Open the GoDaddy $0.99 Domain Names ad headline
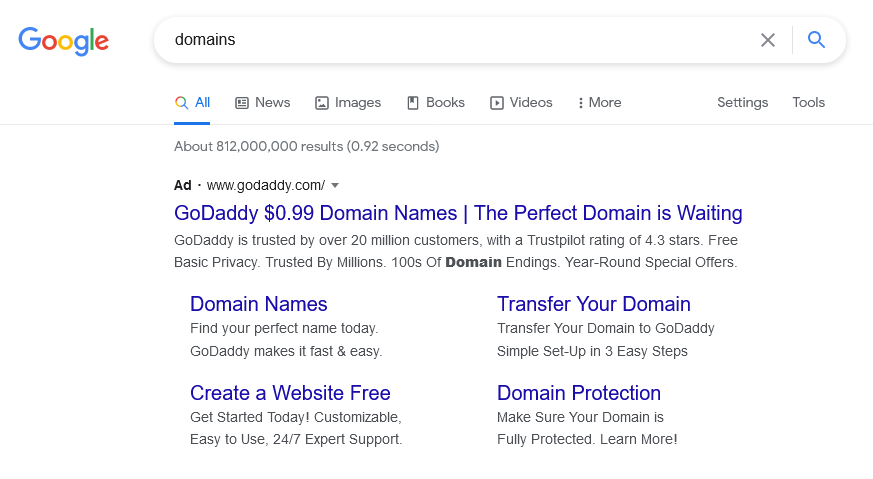873x479 pixels. tap(458, 213)
